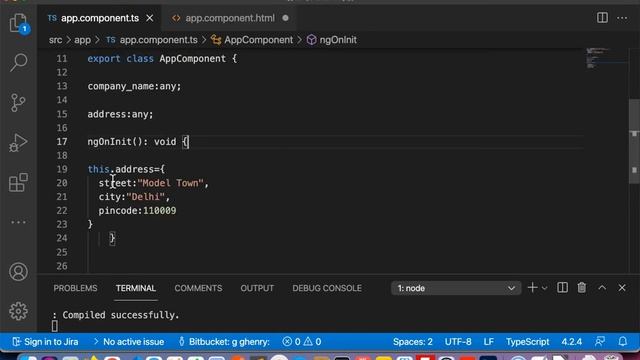The image size is (640, 360).
Task: Open the Run and Debug view
Action: [x=18, y=143]
